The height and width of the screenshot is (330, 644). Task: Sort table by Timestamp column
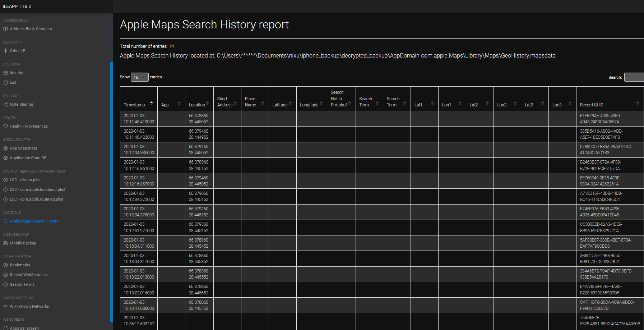[x=139, y=99]
